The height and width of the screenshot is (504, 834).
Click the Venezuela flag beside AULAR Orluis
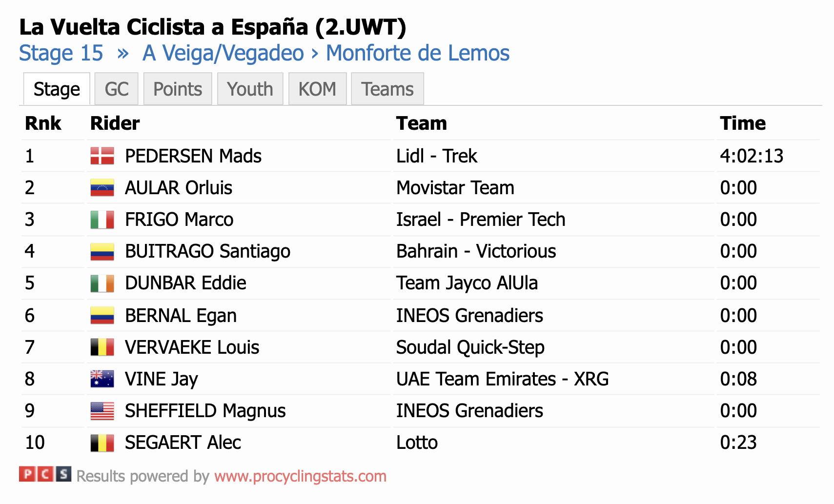102,188
